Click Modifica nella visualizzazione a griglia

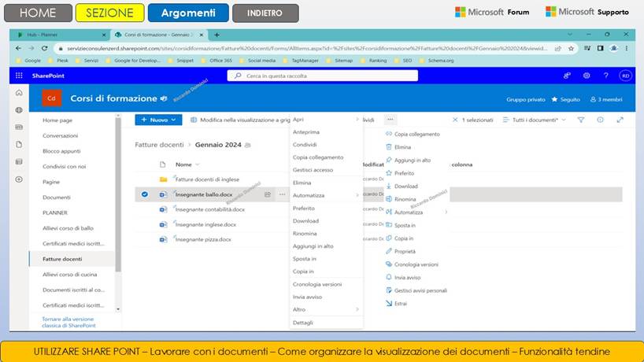(240, 120)
